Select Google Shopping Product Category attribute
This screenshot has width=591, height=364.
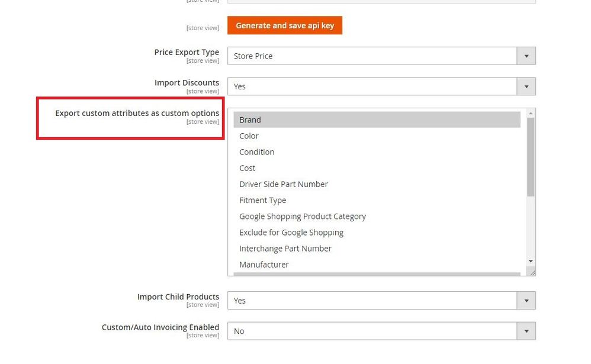[x=302, y=217]
